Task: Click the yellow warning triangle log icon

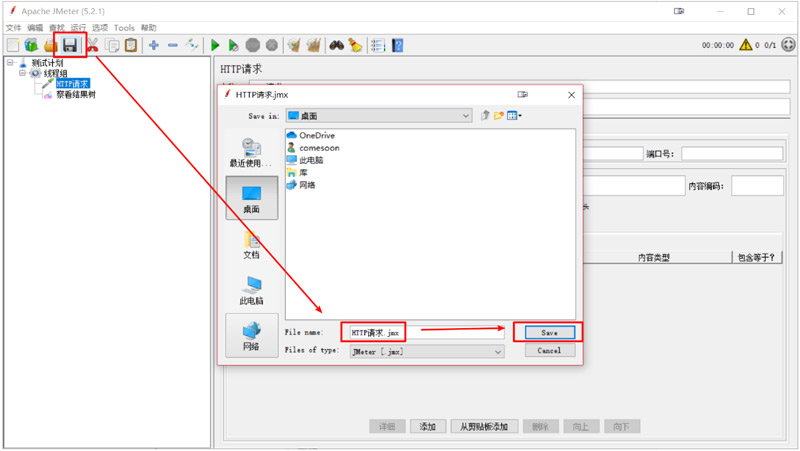Action: coord(745,45)
